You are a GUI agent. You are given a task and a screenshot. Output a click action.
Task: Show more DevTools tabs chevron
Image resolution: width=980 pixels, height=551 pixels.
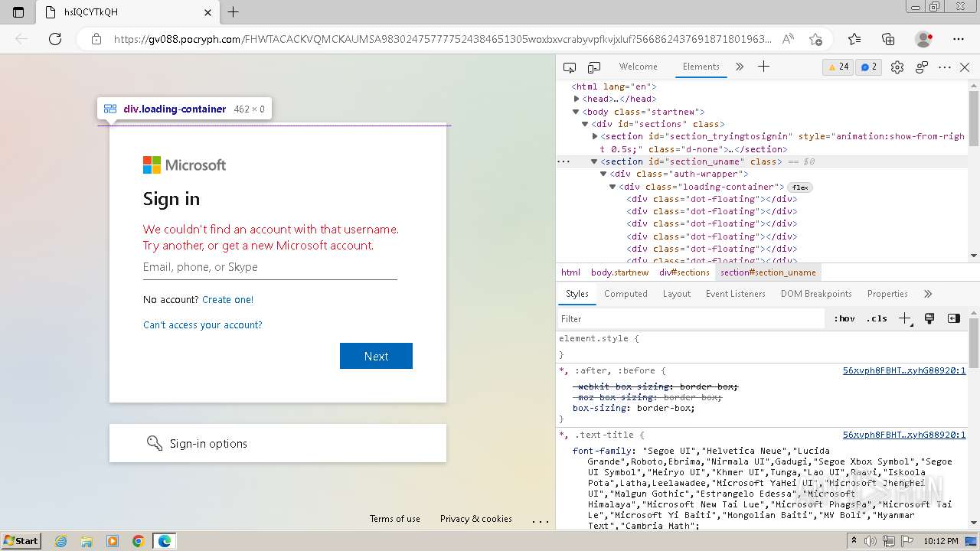[x=740, y=67]
